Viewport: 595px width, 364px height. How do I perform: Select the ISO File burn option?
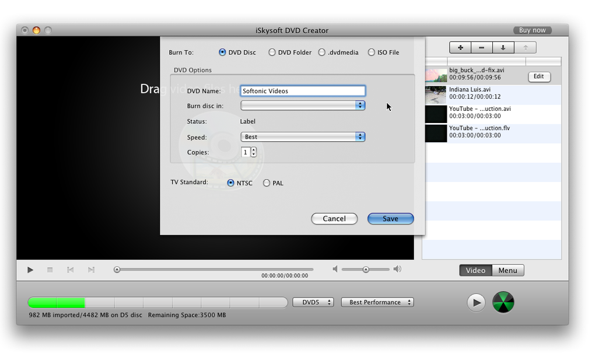pos(371,52)
